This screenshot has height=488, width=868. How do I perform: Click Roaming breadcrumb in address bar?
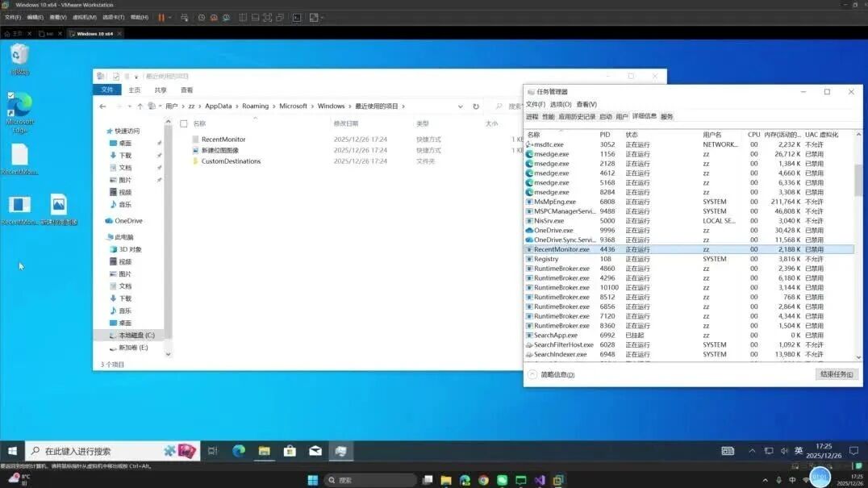point(255,106)
